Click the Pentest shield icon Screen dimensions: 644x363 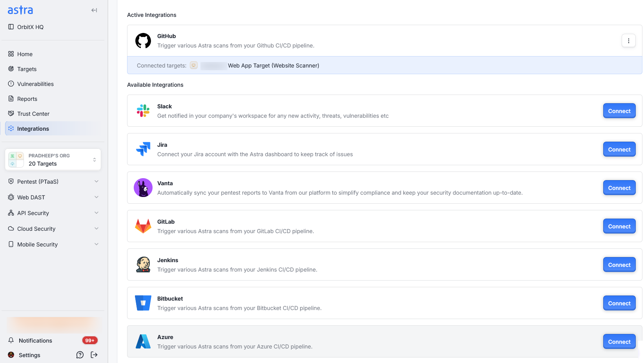11,181
